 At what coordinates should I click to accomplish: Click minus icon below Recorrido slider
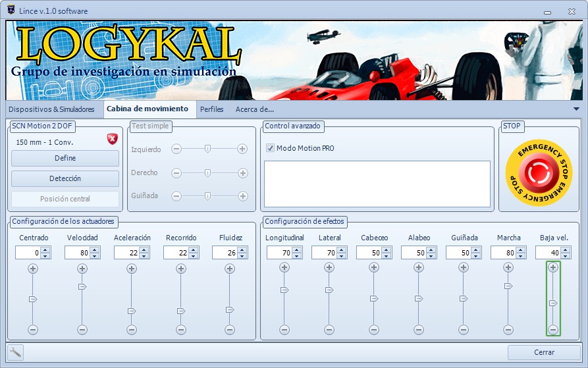pyautogui.click(x=181, y=330)
